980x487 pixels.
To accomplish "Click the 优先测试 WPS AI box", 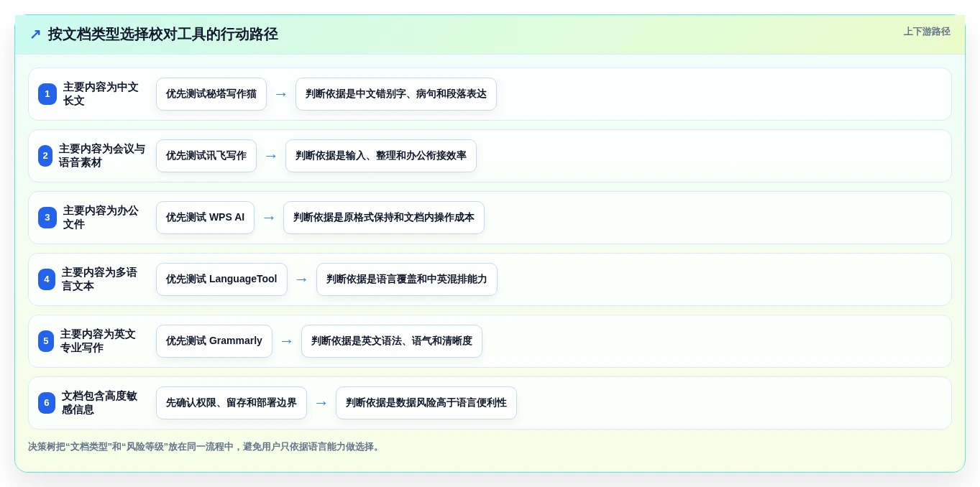I will click(x=205, y=218).
